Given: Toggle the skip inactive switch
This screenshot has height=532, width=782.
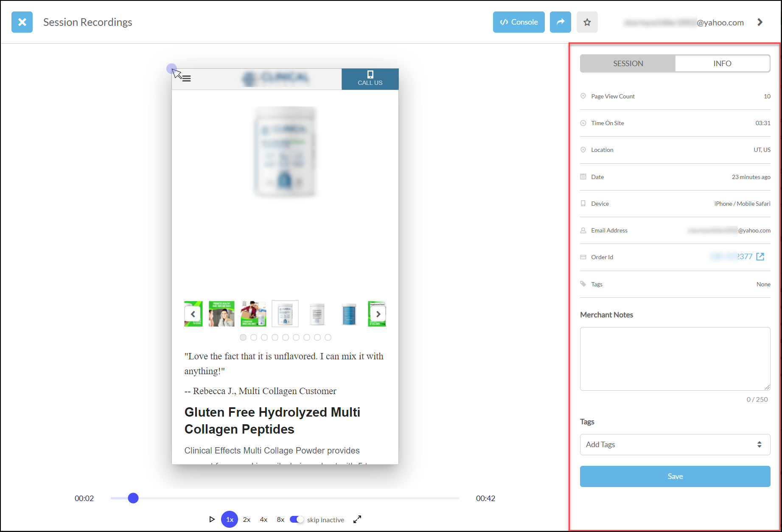Looking at the screenshot, I should pyautogui.click(x=297, y=520).
